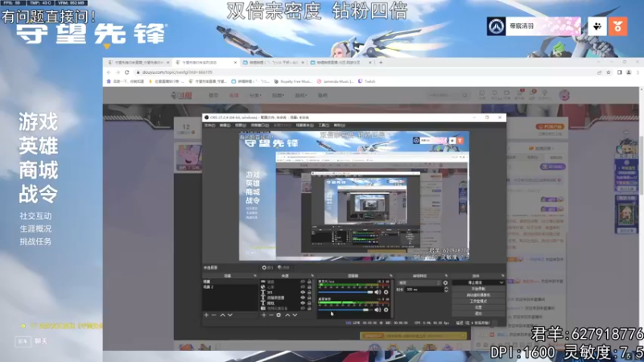This screenshot has height=362, width=644.
Task: Pop out the scenes dock panel
Action: point(255,276)
